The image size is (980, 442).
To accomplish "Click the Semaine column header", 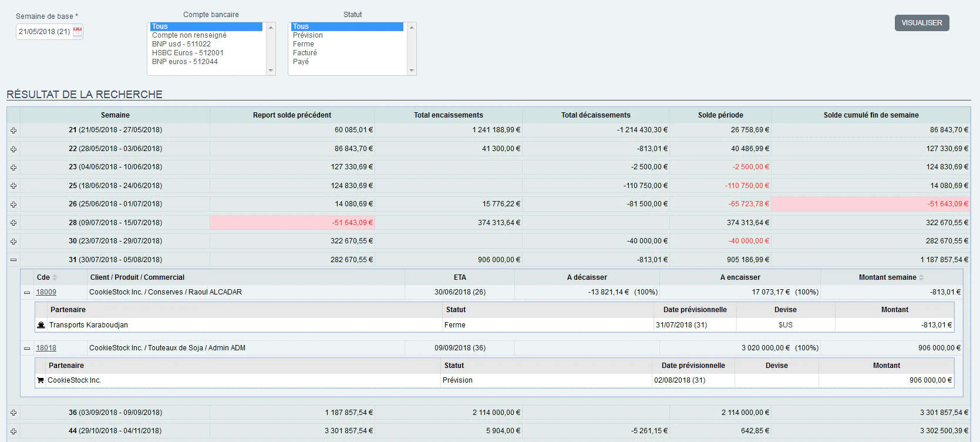I will pyautogui.click(x=115, y=115).
